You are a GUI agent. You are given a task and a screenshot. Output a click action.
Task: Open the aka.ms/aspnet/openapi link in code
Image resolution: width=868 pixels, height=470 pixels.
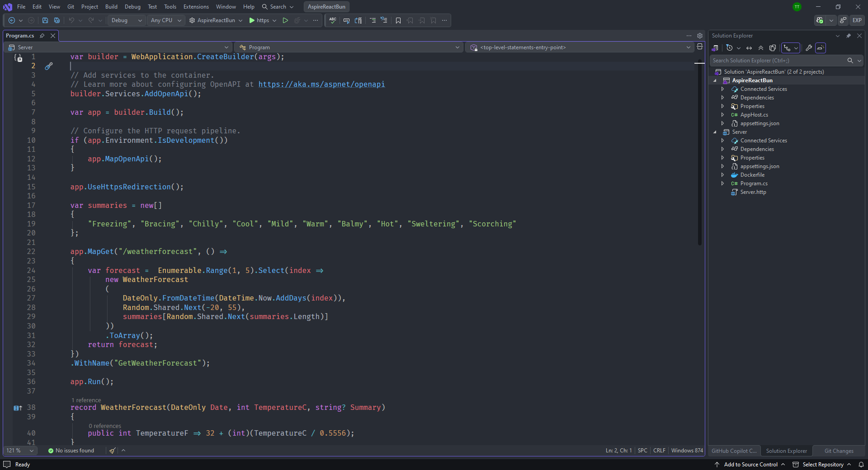click(x=321, y=85)
